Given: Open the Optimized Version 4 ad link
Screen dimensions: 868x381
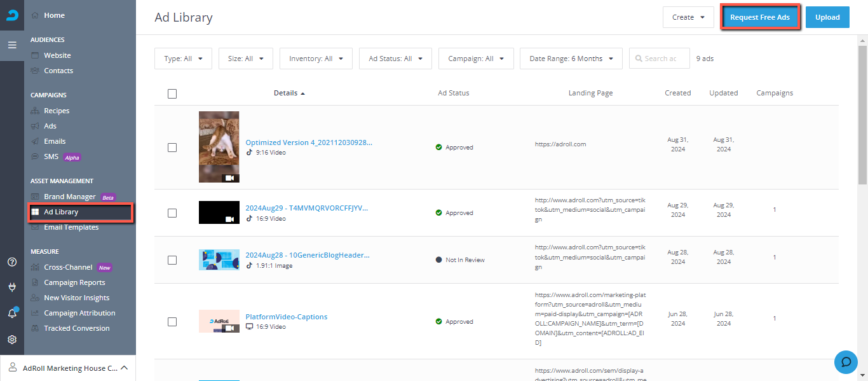Looking at the screenshot, I should [x=309, y=142].
